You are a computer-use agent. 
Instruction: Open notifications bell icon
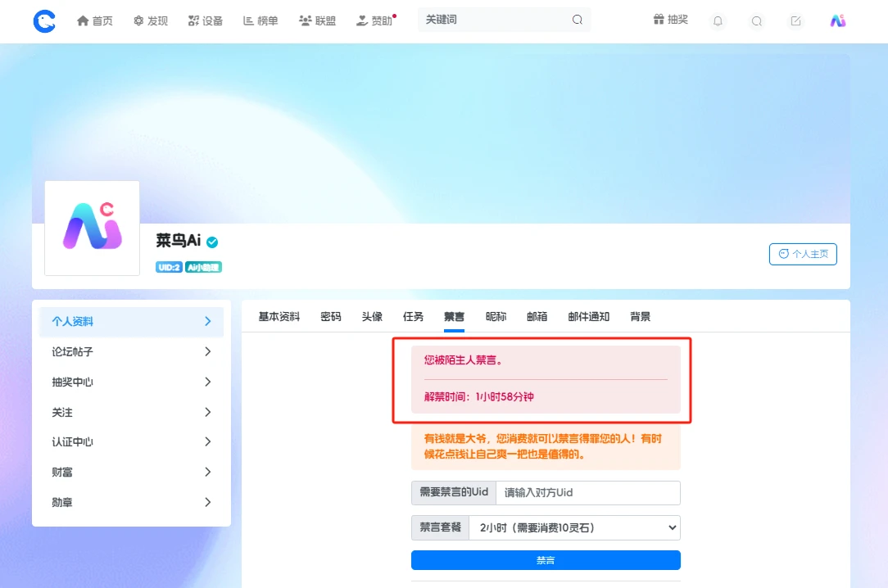[x=718, y=21]
